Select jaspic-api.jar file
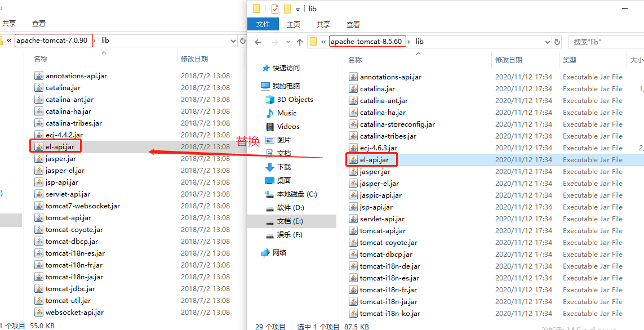Image resolution: width=644 pixels, height=330 pixels. [x=381, y=195]
